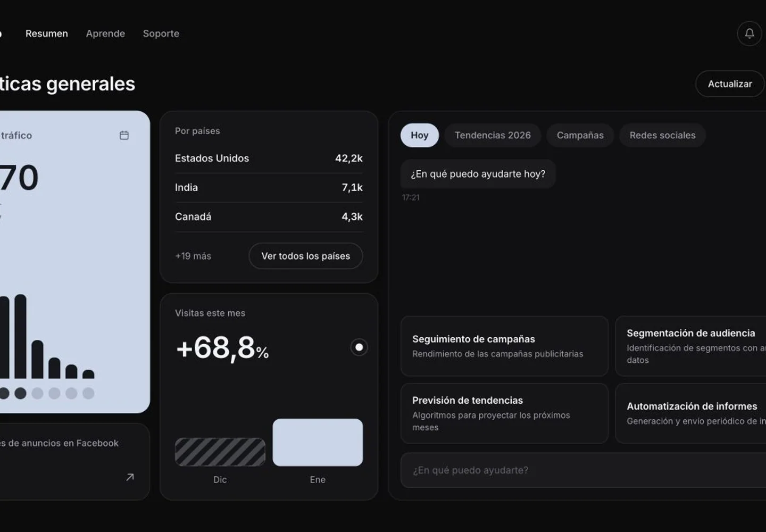Select the Estados Unidos row
The image size is (766, 532).
269,159
